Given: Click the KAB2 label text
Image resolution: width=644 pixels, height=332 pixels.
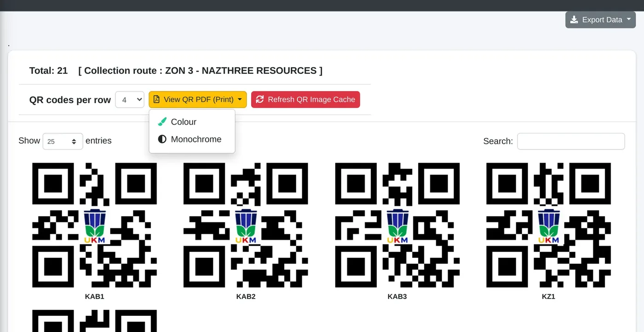Looking at the screenshot, I should tap(246, 297).
